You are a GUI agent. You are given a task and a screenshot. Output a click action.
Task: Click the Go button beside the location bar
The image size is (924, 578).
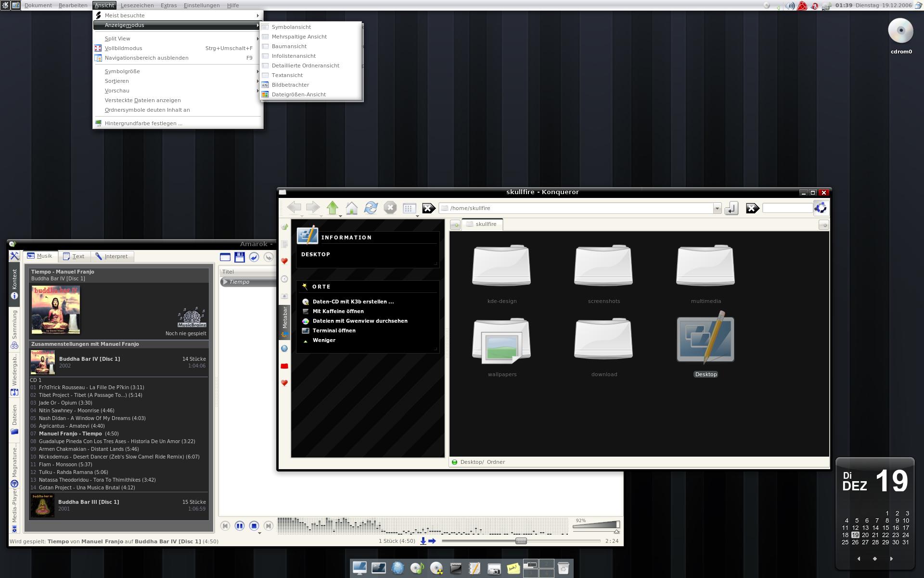[x=731, y=208]
